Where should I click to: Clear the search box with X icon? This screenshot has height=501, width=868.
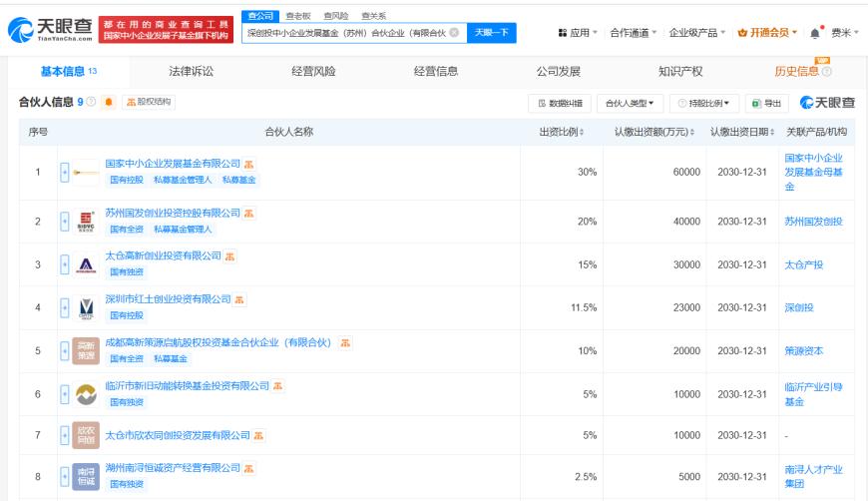pyautogui.click(x=455, y=33)
